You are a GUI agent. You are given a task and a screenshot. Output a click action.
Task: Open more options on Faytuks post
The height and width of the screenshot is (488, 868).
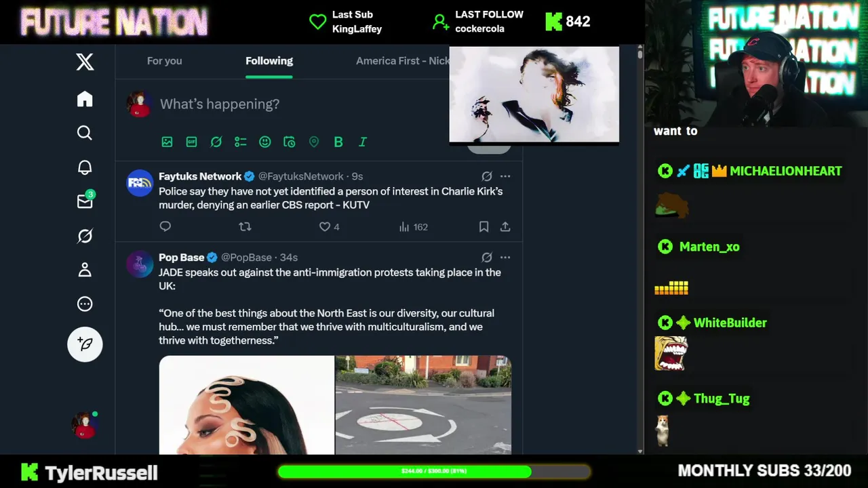(x=505, y=176)
